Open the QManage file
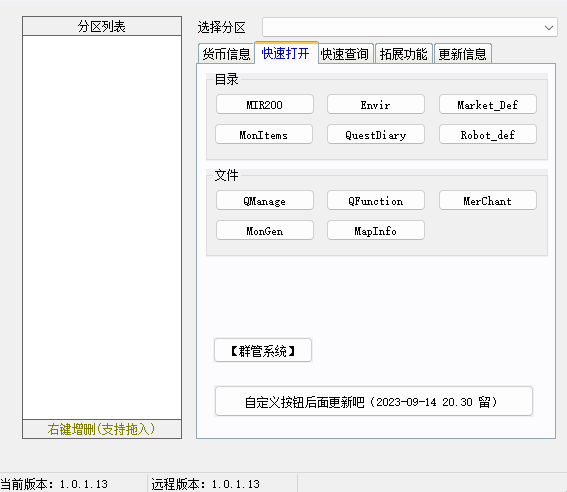The height and width of the screenshot is (492, 567). (x=265, y=201)
